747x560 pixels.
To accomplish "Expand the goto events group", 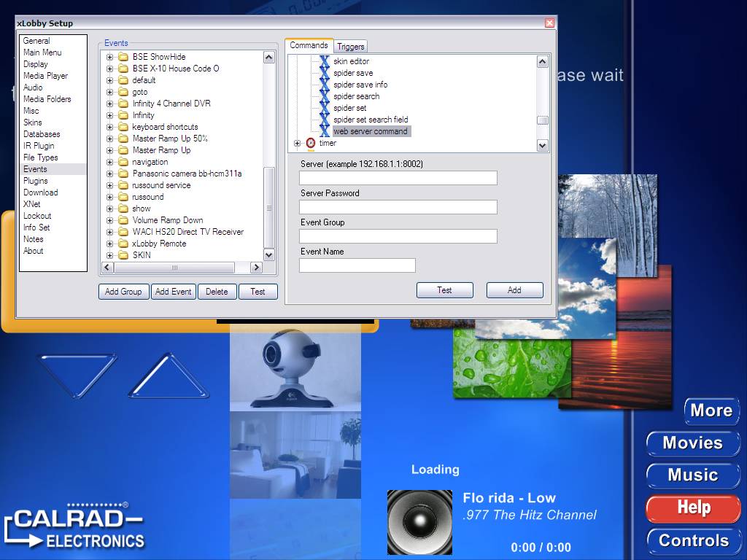I will click(109, 92).
